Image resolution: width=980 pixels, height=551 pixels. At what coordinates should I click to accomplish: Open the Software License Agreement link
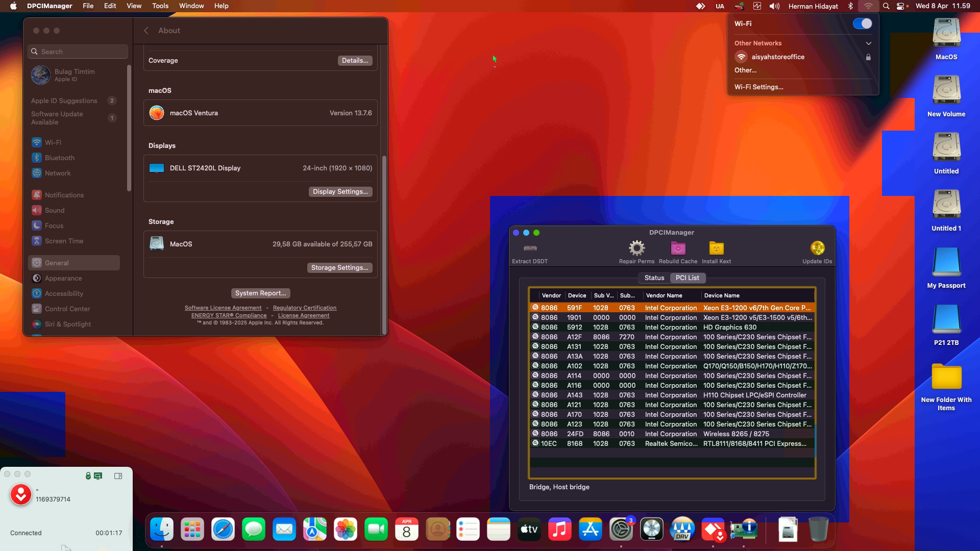coord(223,308)
